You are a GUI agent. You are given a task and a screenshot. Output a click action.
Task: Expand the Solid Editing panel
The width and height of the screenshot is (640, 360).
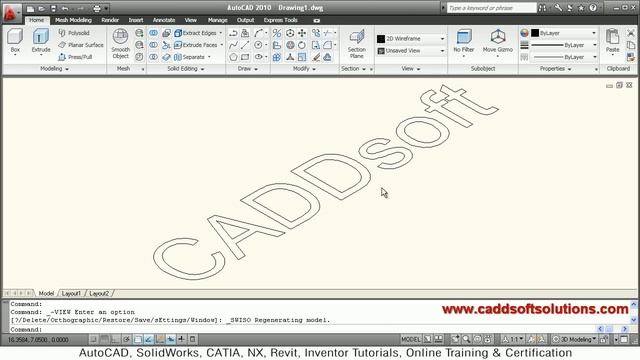coord(186,69)
